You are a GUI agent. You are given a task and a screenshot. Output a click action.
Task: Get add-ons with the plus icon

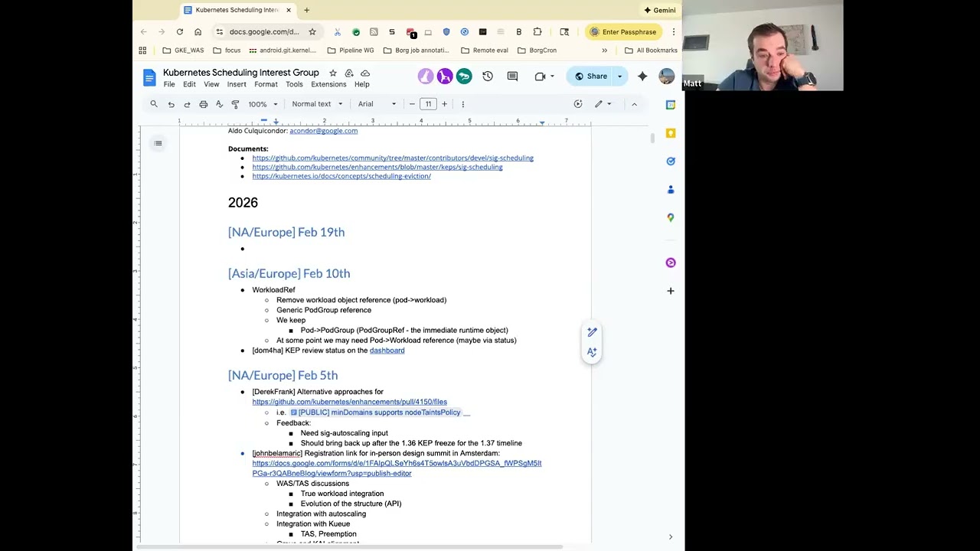click(671, 291)
